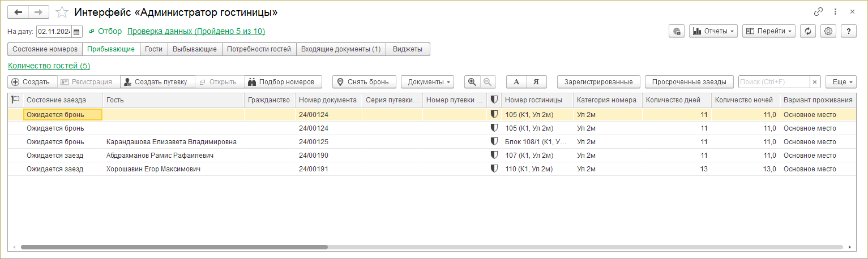Refresh data with the circular arrows button

pos(808,31)
